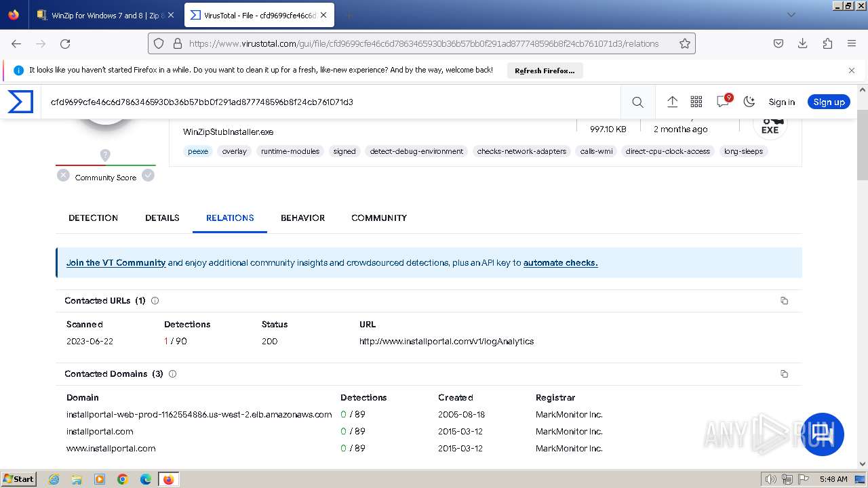Click the runtime-modules tag
The width and height of the screenshot is (868, 488).
pos(290,151)
